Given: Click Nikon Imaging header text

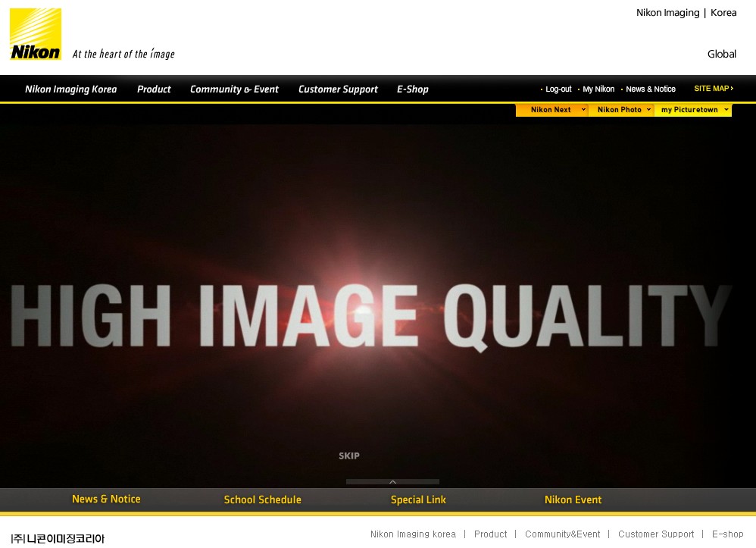Looking at the screenshot, I should click(x=668, y=13).
